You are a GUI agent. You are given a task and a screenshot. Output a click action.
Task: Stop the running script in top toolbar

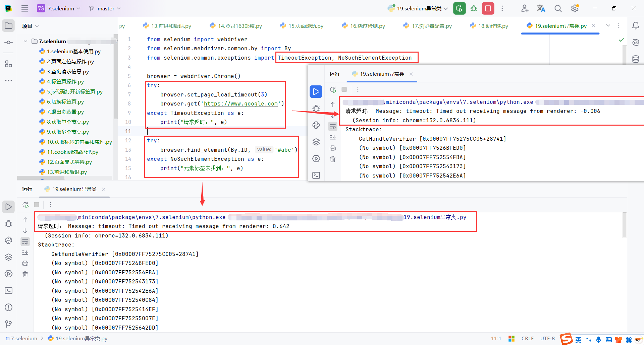488,8
